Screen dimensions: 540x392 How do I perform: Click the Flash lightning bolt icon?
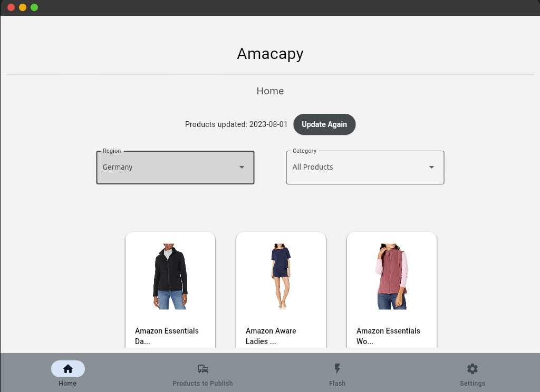[337, 369]
